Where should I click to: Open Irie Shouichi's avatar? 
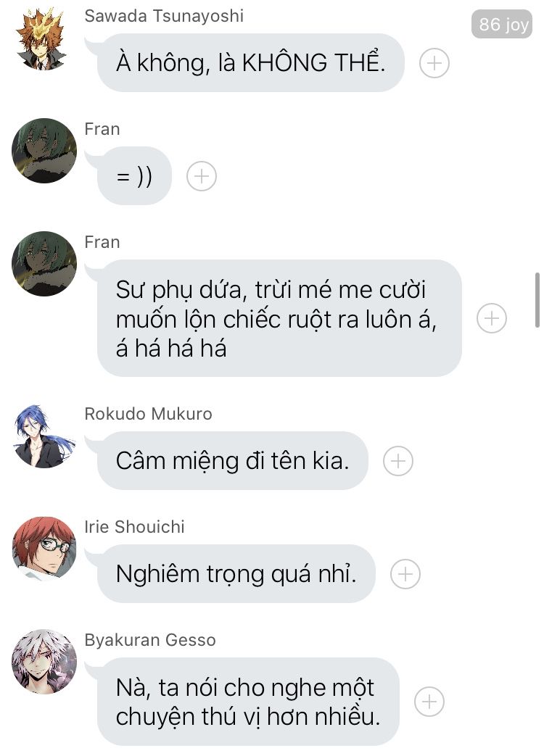pyautogui.click(x=44, y=549)
